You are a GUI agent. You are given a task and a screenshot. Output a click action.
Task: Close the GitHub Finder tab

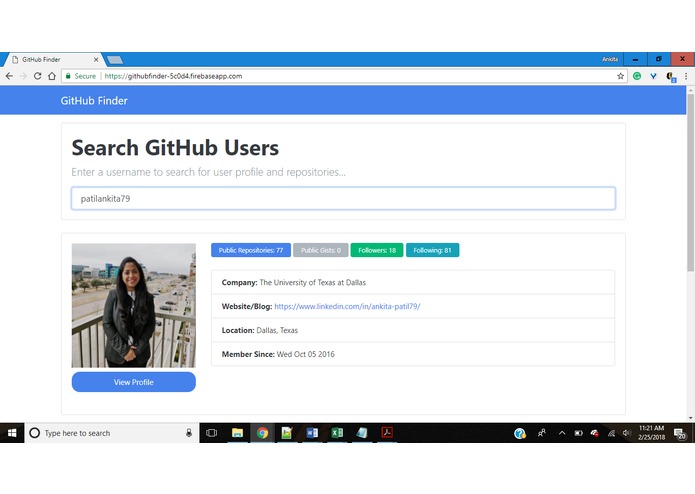[96, 59]
